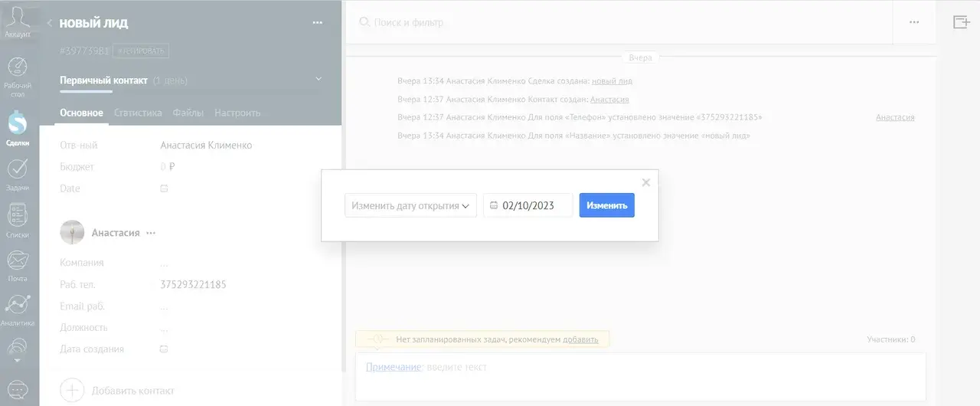Click the deal ID #39773981
The width and height of the screenshot is (980, 406).
[84, 51]
